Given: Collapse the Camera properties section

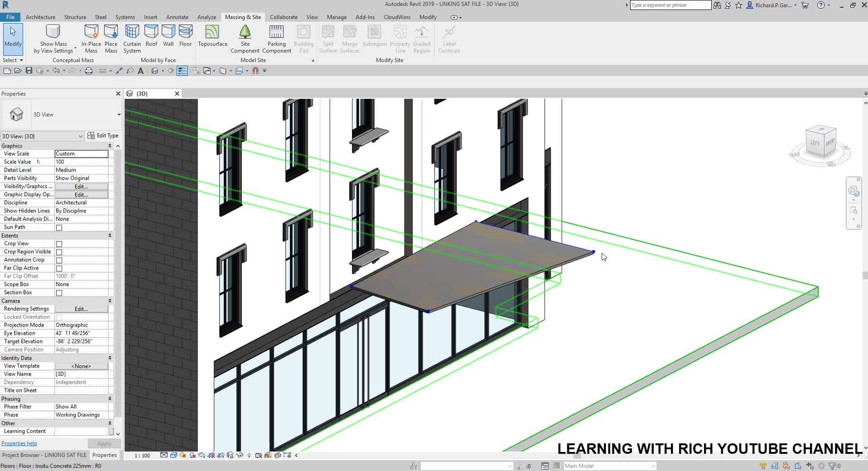Looking at the screenshot, I should pyautogui.click(x=110, y=301).
